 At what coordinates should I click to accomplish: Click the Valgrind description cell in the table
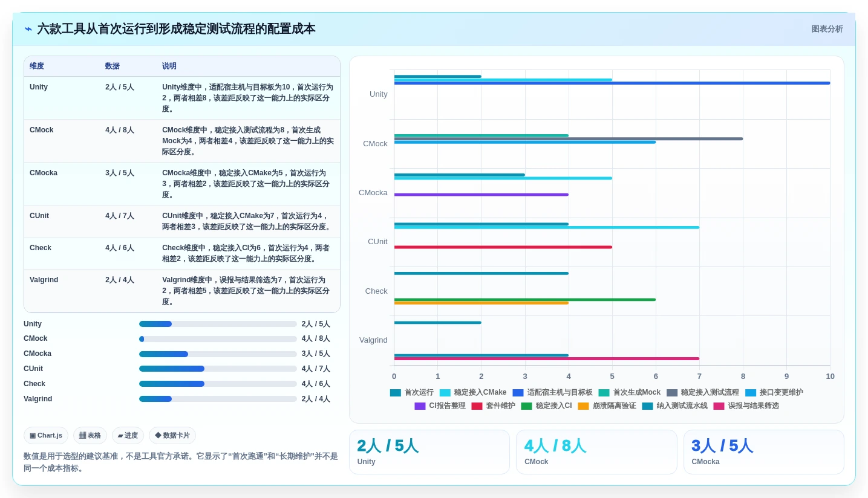point(248,291)
